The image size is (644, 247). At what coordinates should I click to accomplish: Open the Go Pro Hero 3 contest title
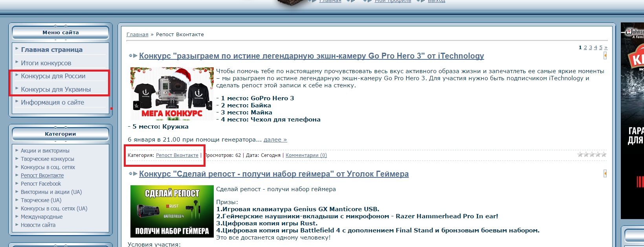[312, 56]
